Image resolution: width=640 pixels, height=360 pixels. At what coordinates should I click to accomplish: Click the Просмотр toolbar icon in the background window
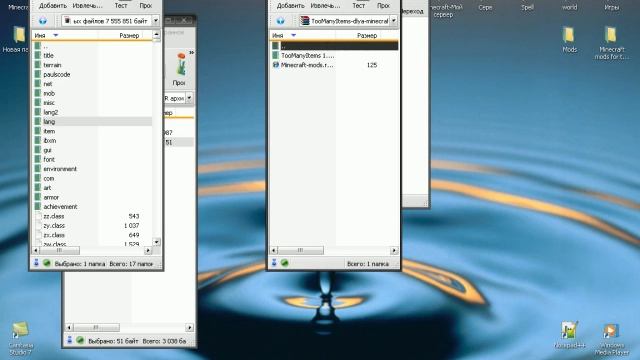point(180,64)
